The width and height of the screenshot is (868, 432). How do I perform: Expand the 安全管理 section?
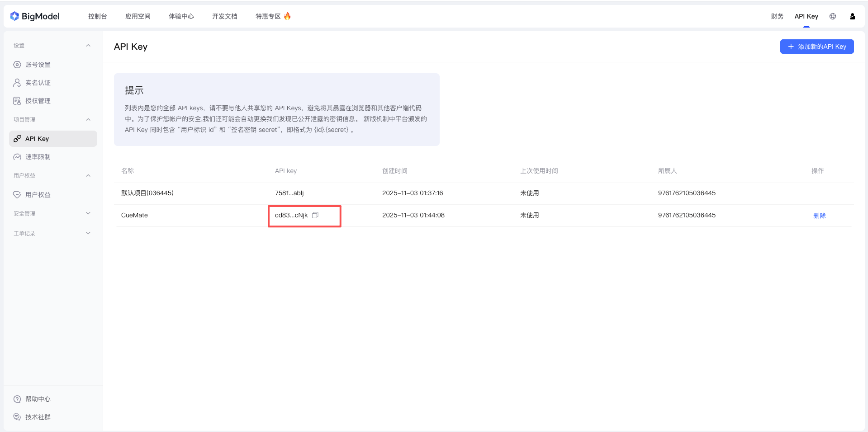[88, 213]
